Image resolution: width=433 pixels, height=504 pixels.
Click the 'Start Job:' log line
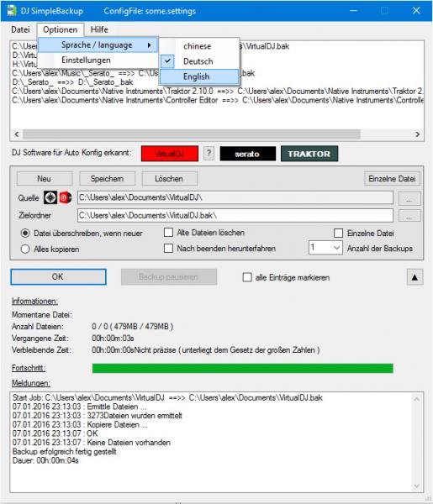[x=167, y=397]
